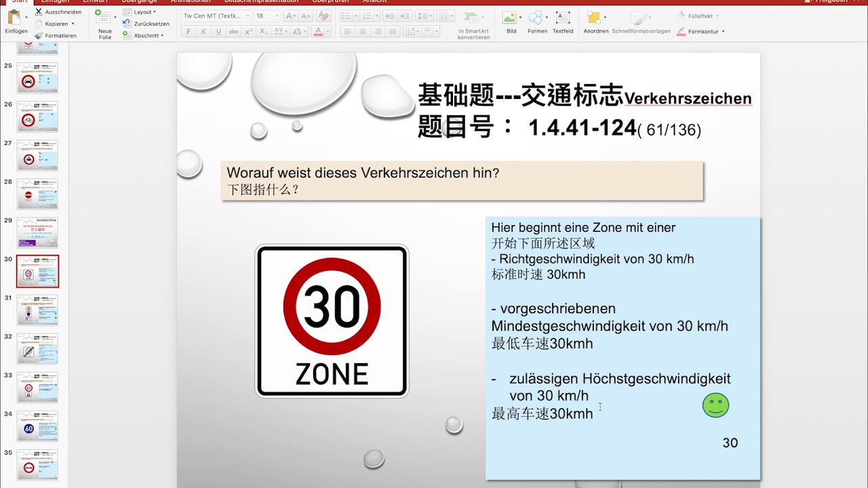The width and height of the screenshot is (868, 488).
Task: Open the Kopieren dropdown arrow
Action: pos(73,24)
